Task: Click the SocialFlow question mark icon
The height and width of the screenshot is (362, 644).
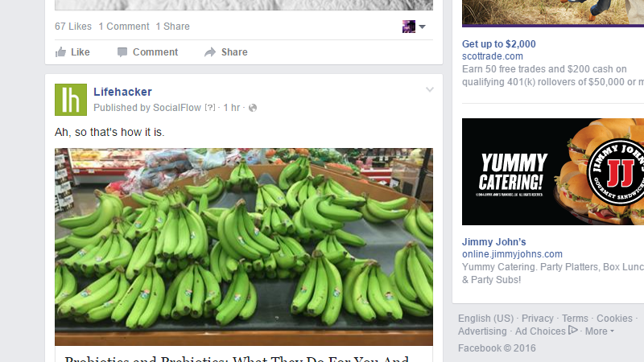Action: point(210,108)
